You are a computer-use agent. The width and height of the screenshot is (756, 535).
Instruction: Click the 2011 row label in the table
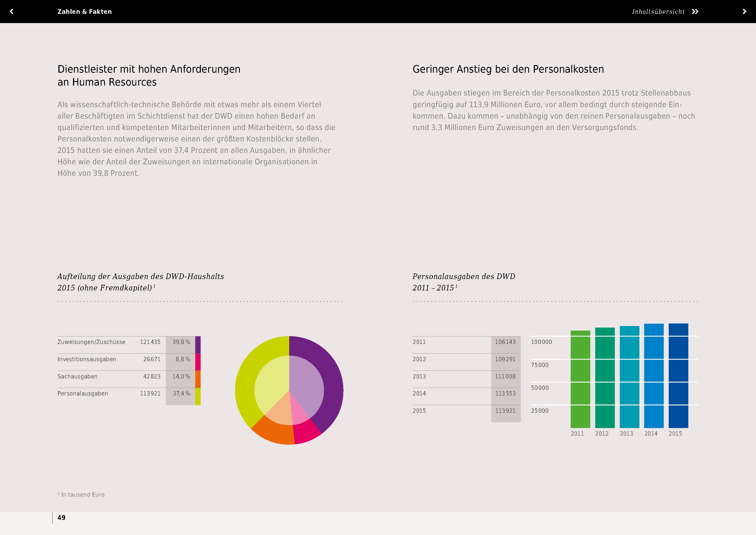(x=419, y=342)
